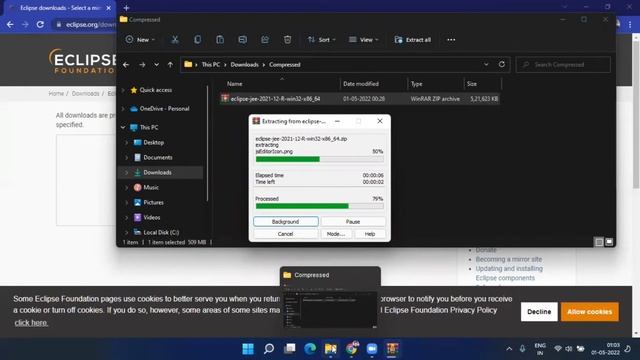Click Allow cookies button
Image resolution: width=640 pixels, height=360 pixels.
click(x=590, y=311)
